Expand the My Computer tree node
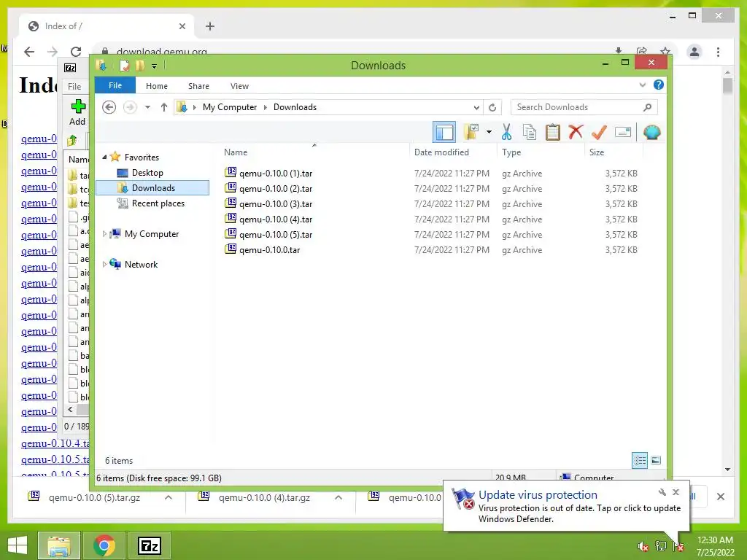This screenshot has width=747, height=560. [104, 234]
